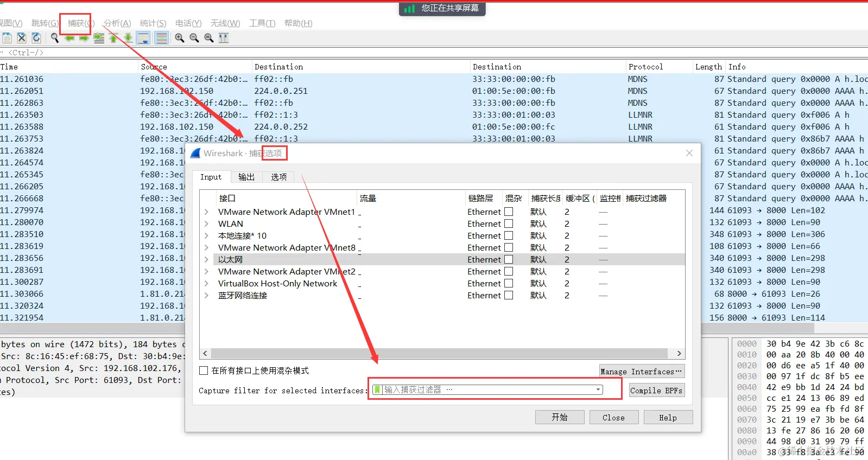Click the Close button in dialog
This screenshot has width=868, height=460.
pyautogui.click(x=614, y=417)
